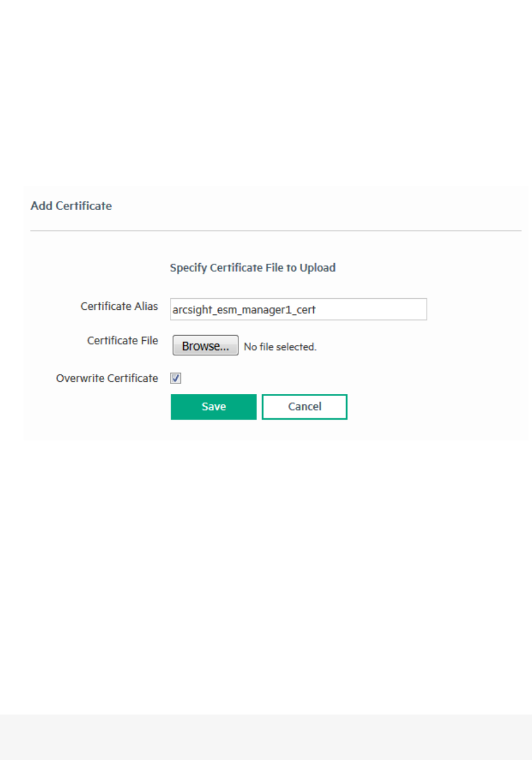Click the gray footer bar
Screen dimensions: 532x760
pyautogui.click(x=266, y=737)
